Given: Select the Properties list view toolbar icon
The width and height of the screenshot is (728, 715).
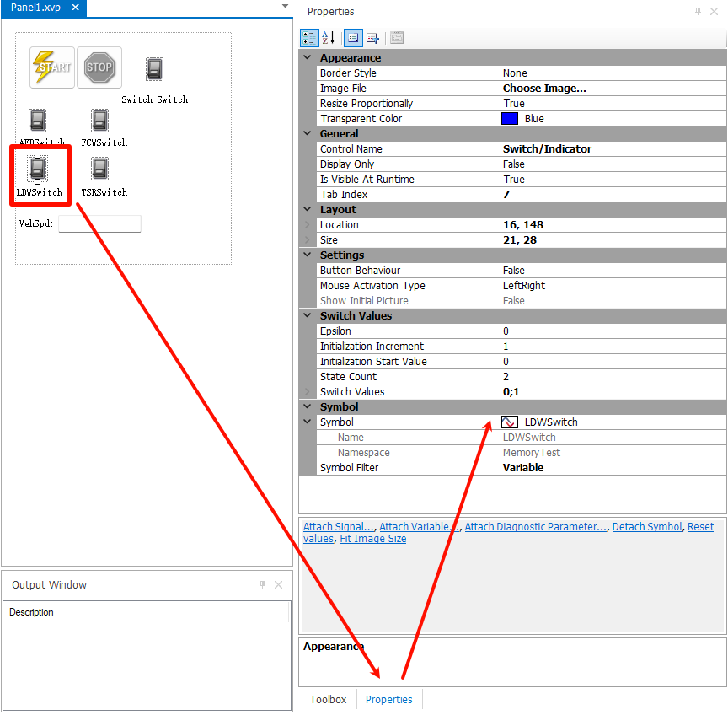Looking at the screenshot, I should [353, 38].
